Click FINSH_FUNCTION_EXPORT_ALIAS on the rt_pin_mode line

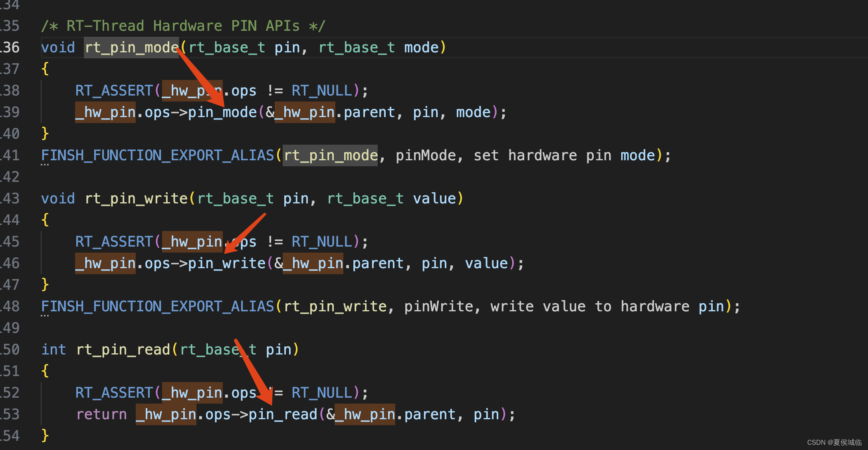click(x=158, y=155)
